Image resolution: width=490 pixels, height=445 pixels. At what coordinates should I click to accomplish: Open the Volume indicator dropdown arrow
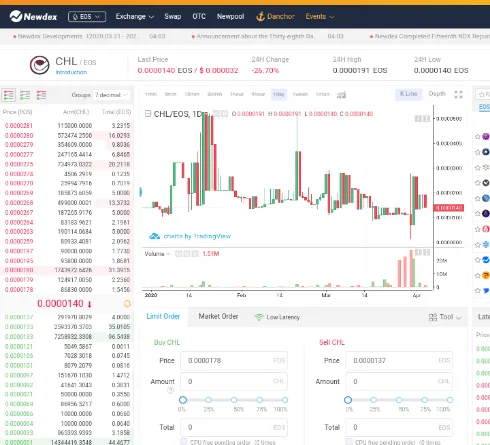[168, 254]
